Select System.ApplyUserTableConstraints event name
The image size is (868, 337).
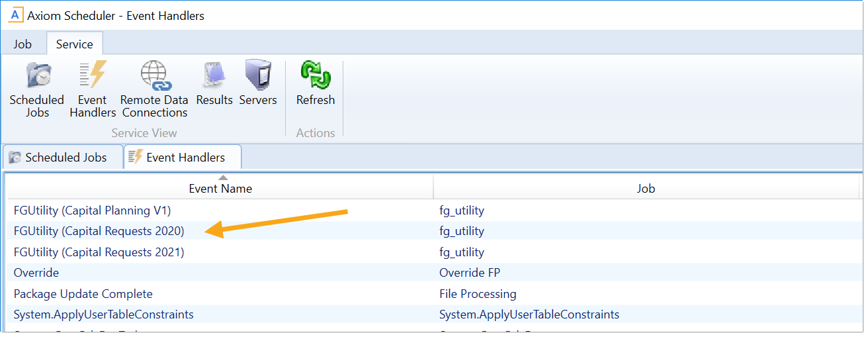[104, 314]
